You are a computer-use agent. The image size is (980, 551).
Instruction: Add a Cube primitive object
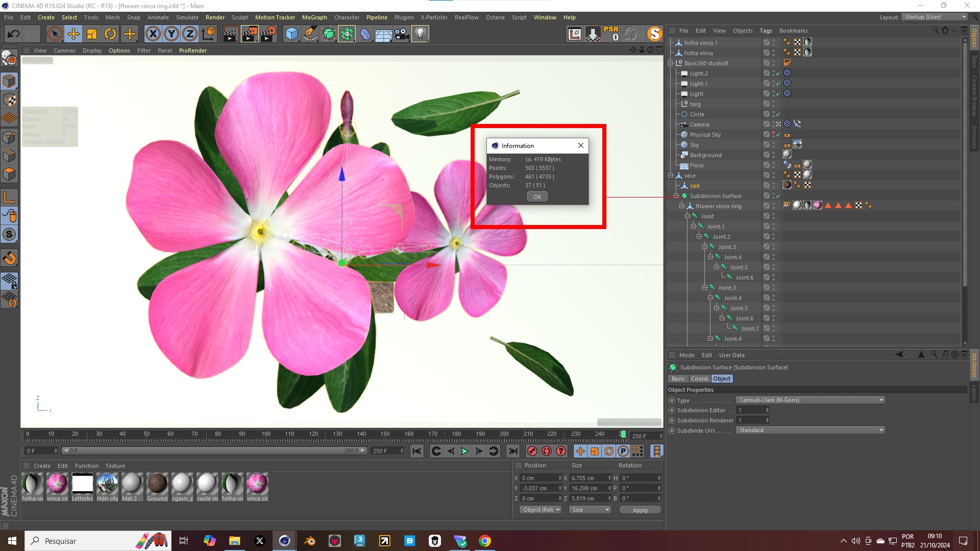coord(291,34)
